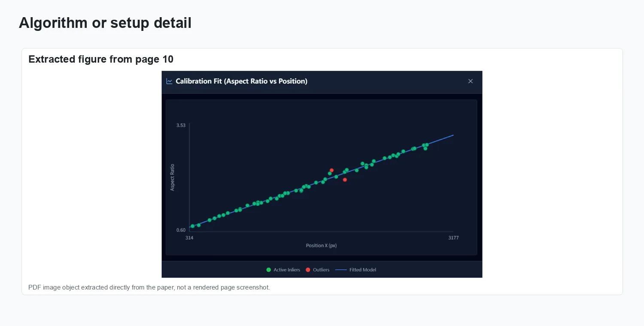The image size is (644, 326).
Task: Click the PDF image object caption text
Action: coord(149,287)
